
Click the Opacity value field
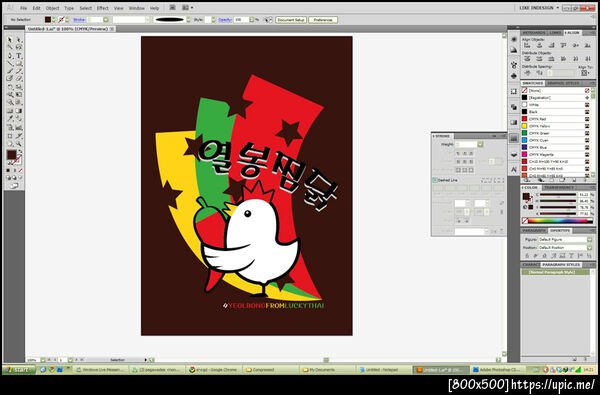241,20
